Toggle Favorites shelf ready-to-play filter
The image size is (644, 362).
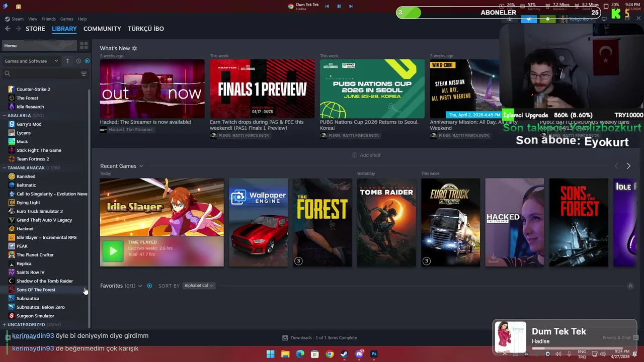149,286
